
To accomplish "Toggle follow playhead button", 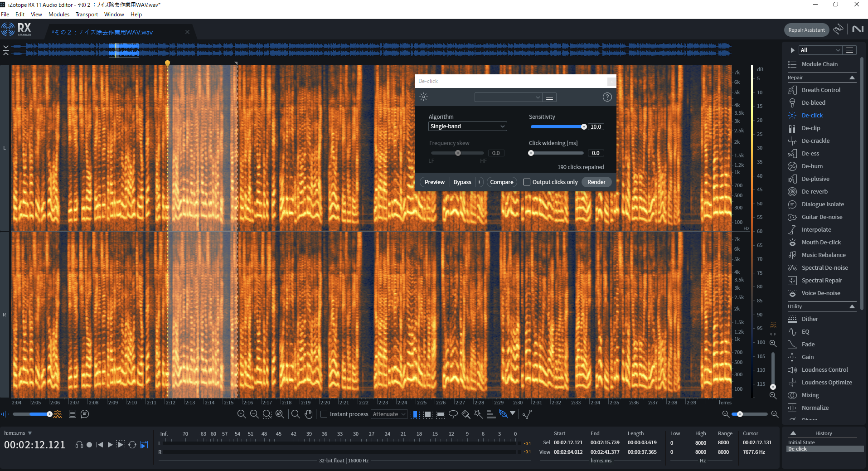I will (x=144, y=445).
